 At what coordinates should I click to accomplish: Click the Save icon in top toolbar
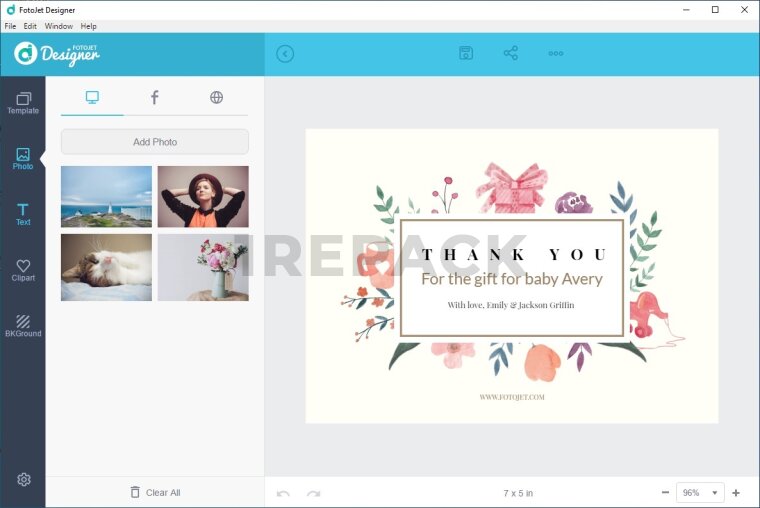(466, 53)
